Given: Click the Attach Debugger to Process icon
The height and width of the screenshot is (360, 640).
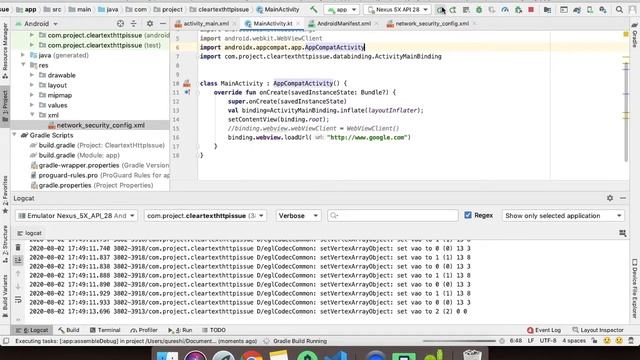Looking at the screenshot, I should (518, 9).
